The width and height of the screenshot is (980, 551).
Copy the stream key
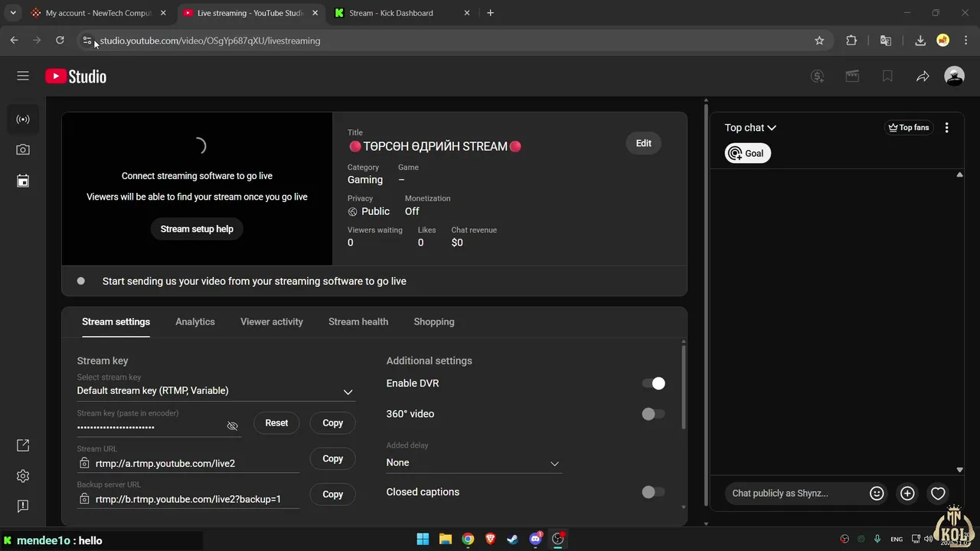332,422
